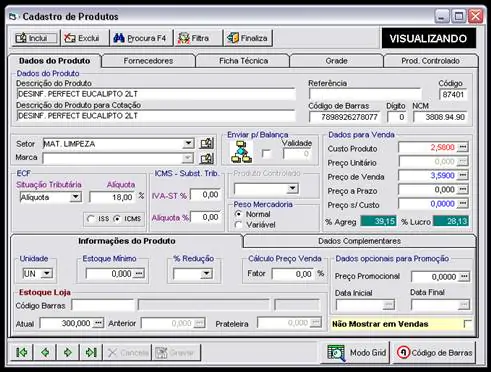The image size is (491, 372).
Task: Go to next record arrow
Action: pyautogui.click(x=68, y=352)
